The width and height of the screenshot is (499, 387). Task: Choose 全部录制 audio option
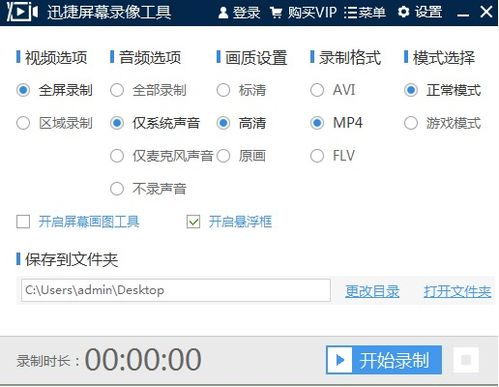117,90
